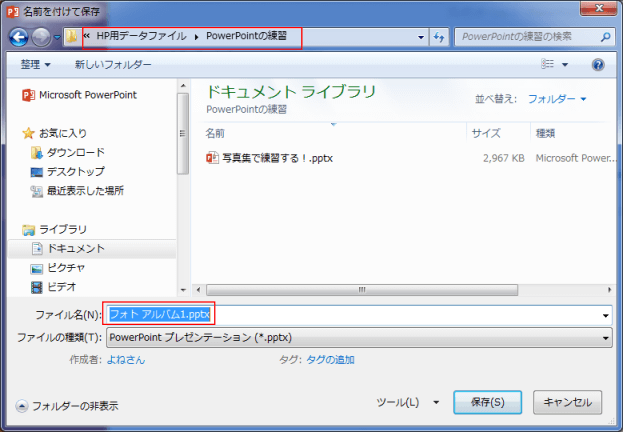Click タグの追加 link
This screenshot has height=432, width=623.
click(330, 360)
